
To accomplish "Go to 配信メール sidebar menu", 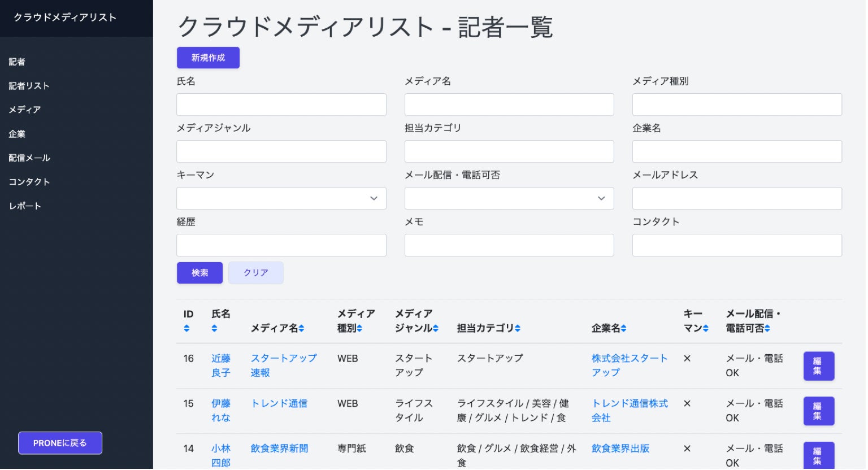I will [29, 158].
